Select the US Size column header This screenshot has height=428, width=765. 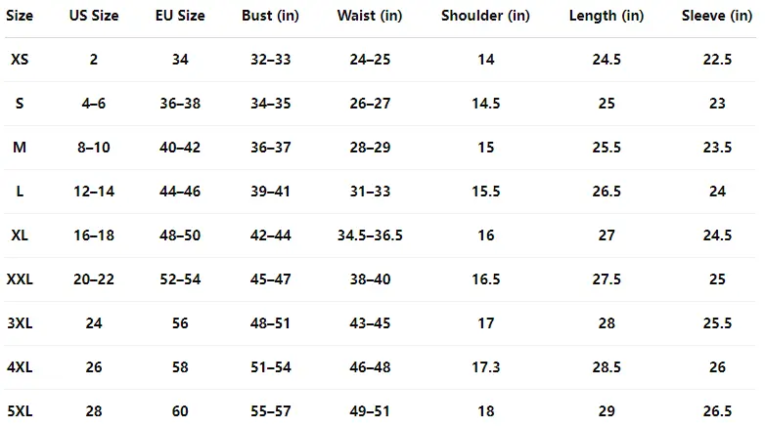coord(94,16)
